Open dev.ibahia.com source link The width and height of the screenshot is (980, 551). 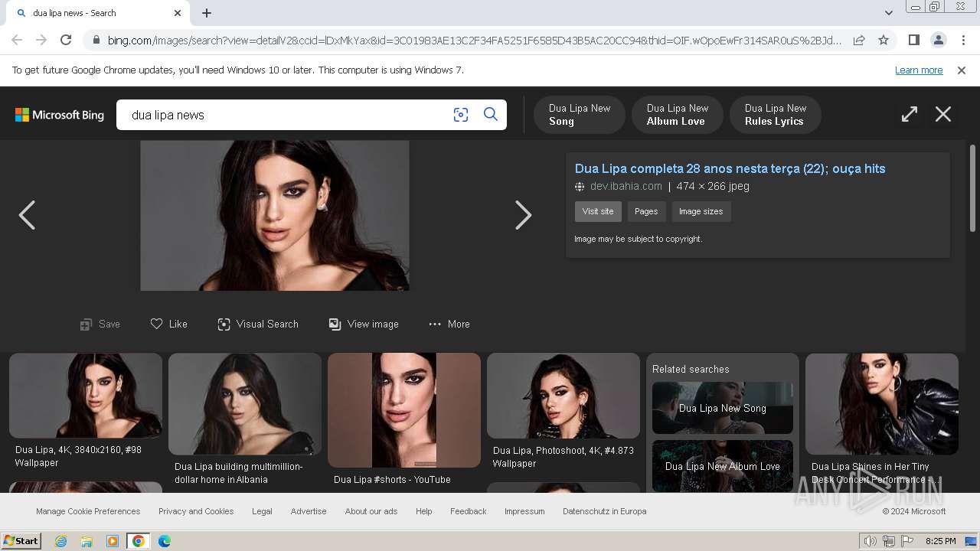coord(626,186)
